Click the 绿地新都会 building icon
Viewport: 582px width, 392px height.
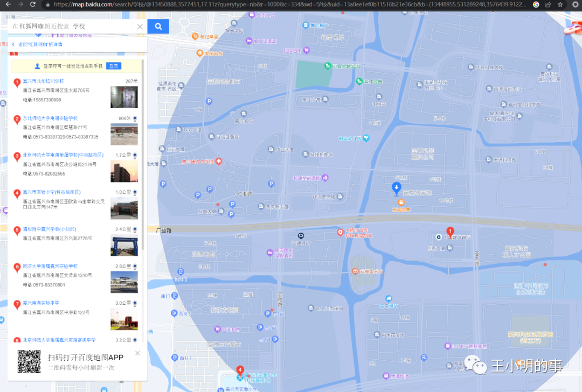(305, 154)
